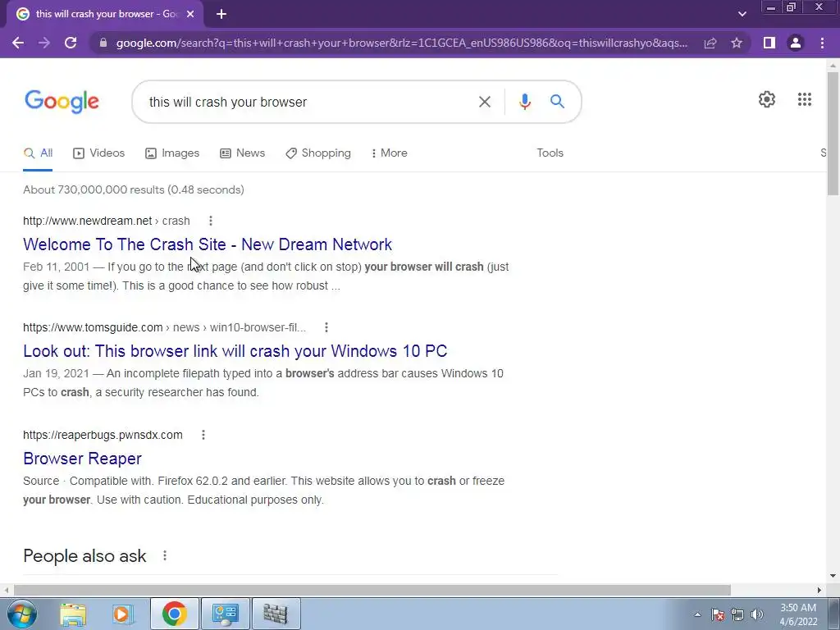840x630 pixels.
Task: Open Google quick settings gear
Action: click(x=767, y=99)
